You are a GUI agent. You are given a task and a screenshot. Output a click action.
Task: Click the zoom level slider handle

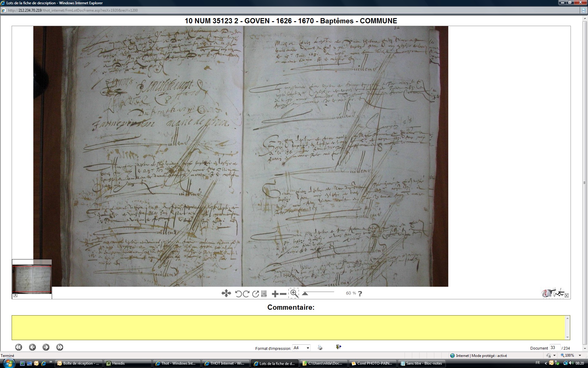tap(305, 293)
